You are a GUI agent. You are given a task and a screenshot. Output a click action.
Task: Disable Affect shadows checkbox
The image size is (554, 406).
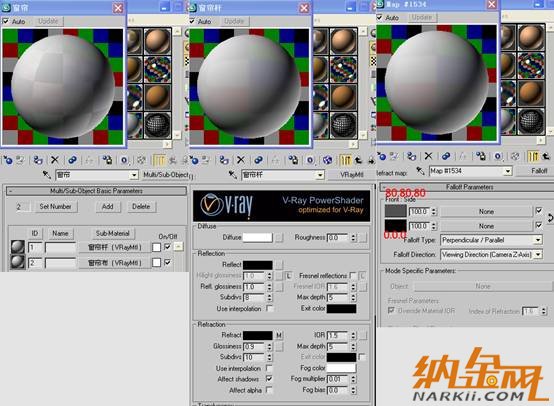pyautogui.click(x=269, y=379)
